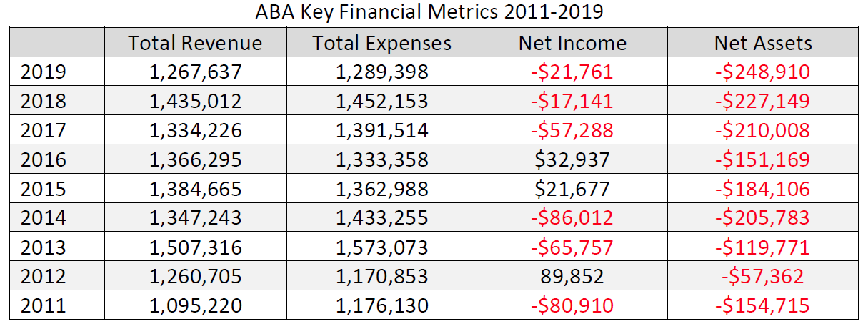Screen dimensions: 868x329
Task: Click the table title ABA Key Financial Metrics
Action: pos(434,13)
